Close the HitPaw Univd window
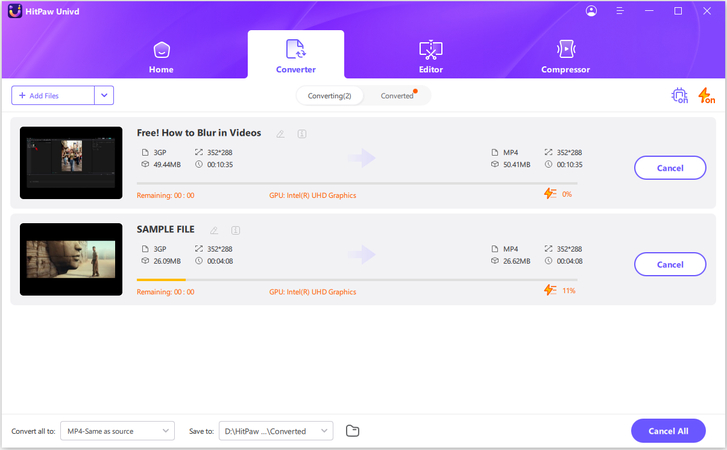 [x=707, y=11]
